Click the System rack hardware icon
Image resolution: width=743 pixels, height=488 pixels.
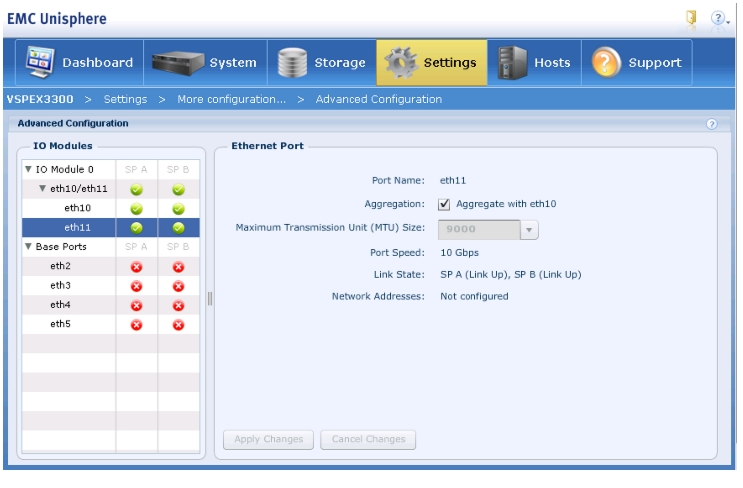click(178, 63)
